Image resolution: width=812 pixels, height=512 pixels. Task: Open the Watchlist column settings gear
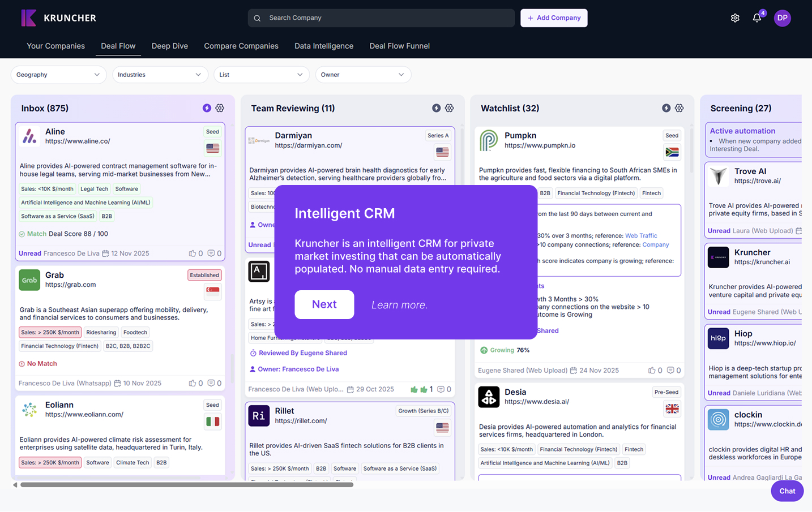(x=679, y=107)
